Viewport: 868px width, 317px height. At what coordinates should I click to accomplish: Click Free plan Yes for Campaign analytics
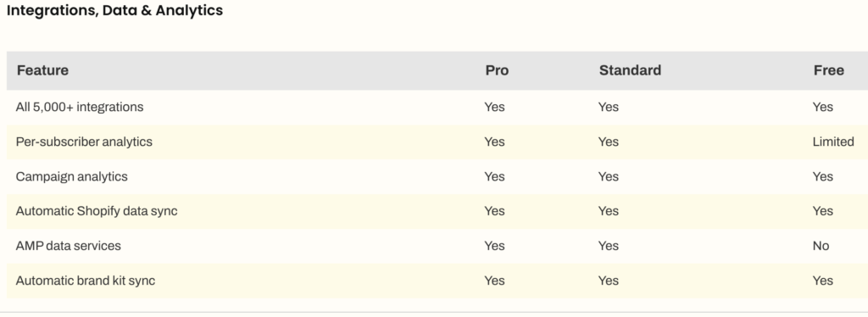[822, 176]
